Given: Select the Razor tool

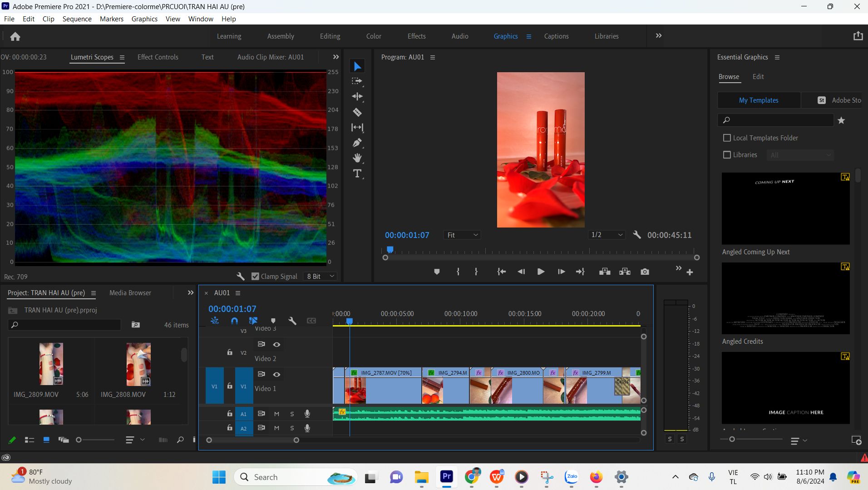Looking at the screenshot, I should coord(357,112).
